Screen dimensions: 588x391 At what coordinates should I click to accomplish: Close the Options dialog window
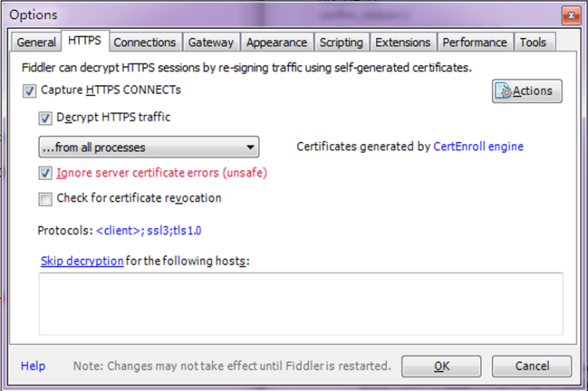click(568, 15)
